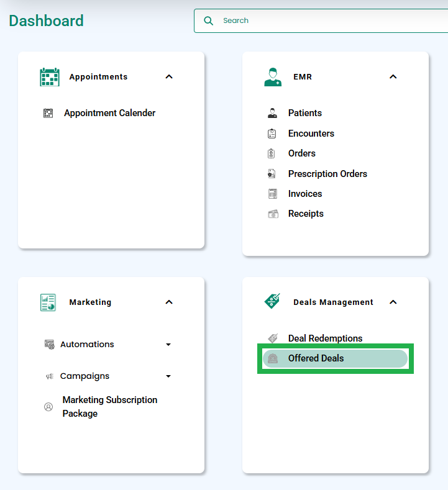
Task: Open the Appointment Calender link
Action: tap(110, 113)
